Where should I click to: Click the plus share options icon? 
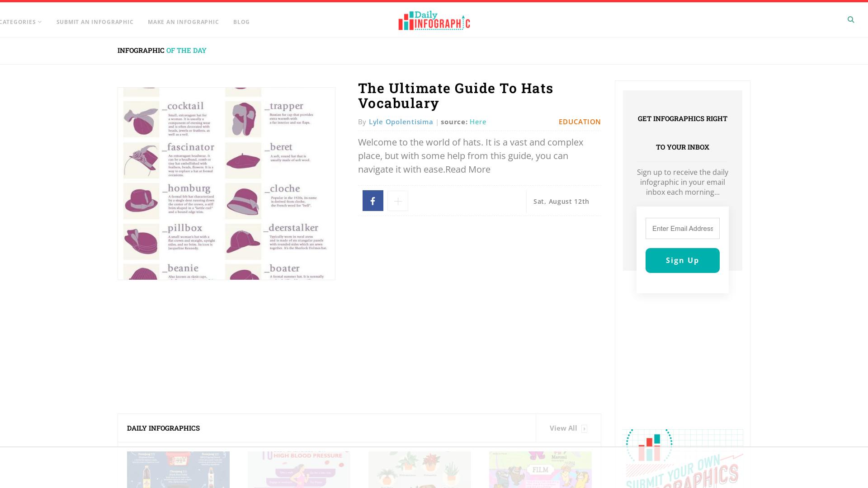pos(398,201)
